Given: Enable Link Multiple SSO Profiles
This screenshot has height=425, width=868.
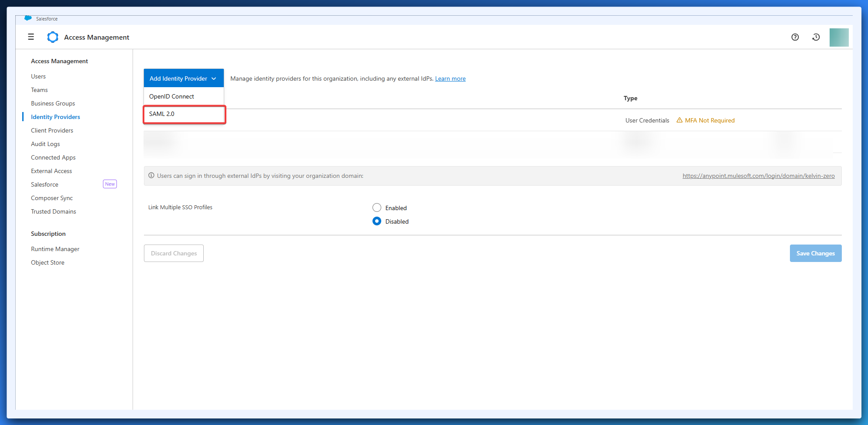Looking at the screenshot, I should pyautogui.click(x=377, y=208).
